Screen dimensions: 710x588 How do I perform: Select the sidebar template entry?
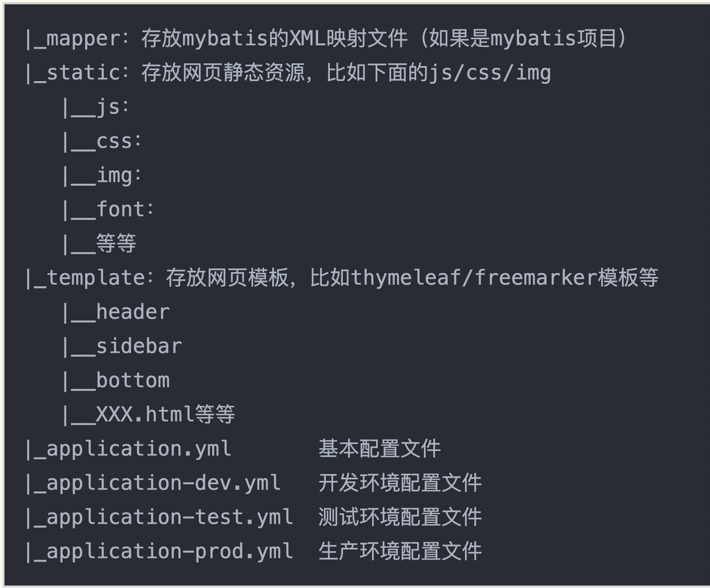(122, 346)
